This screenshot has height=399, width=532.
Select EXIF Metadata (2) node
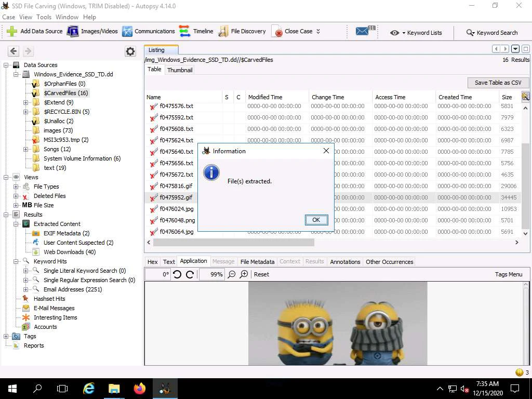(66, 233)
